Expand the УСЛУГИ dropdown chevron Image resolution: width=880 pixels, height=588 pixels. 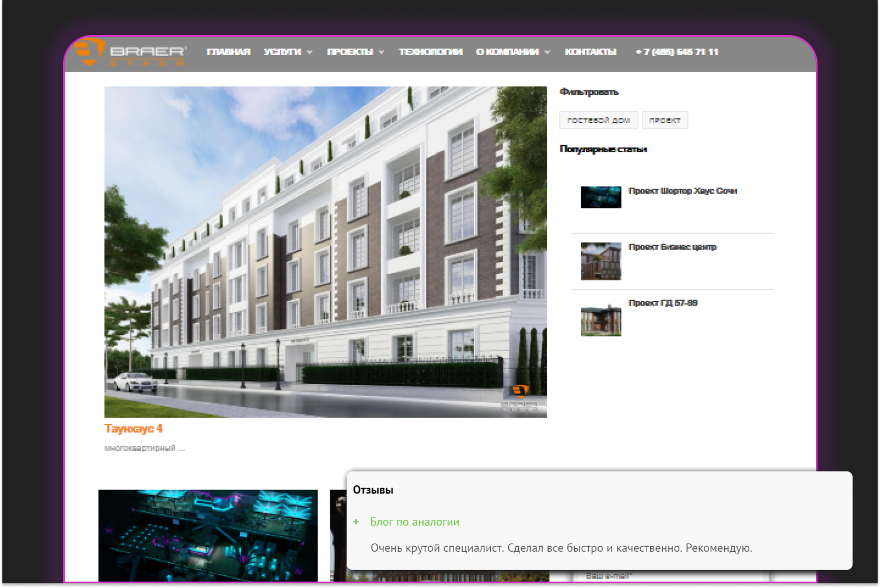pyautogui.click(x=310, y=52)
